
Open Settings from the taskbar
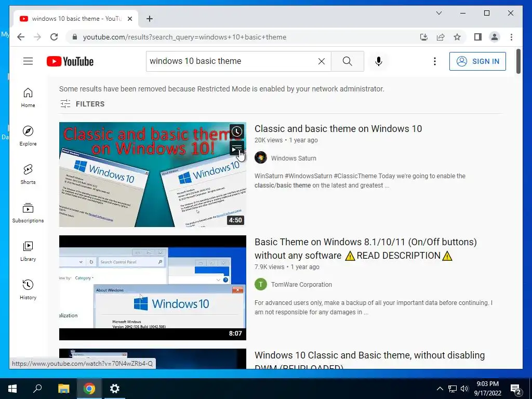click(x=115, y=389)
